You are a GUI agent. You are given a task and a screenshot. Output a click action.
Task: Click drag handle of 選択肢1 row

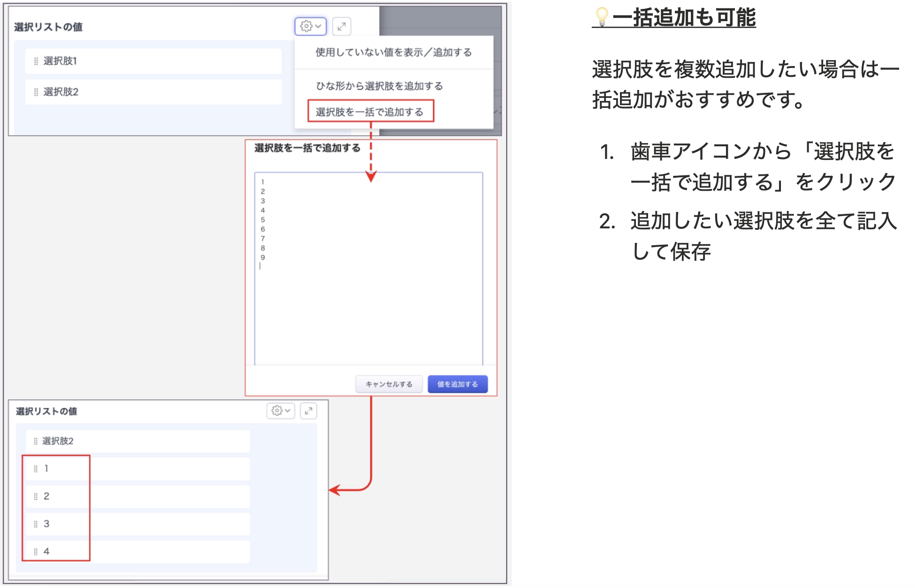(x=36, y=61)
